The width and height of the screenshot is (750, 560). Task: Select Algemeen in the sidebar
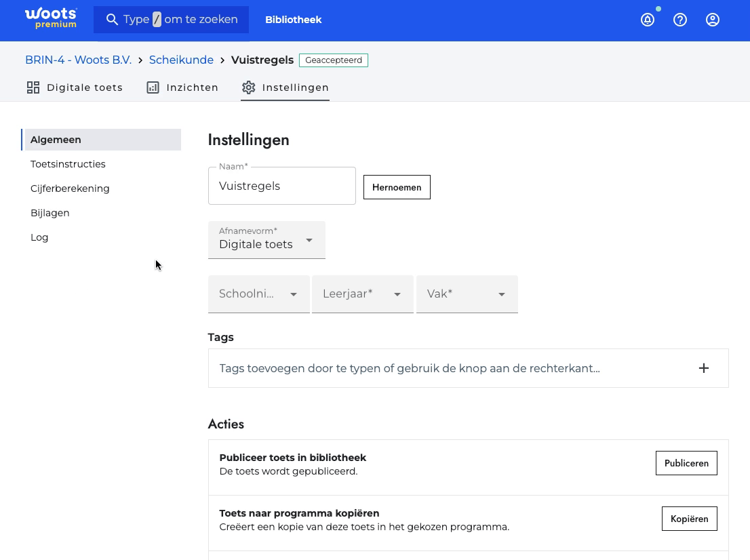click(x=102, y=140)
